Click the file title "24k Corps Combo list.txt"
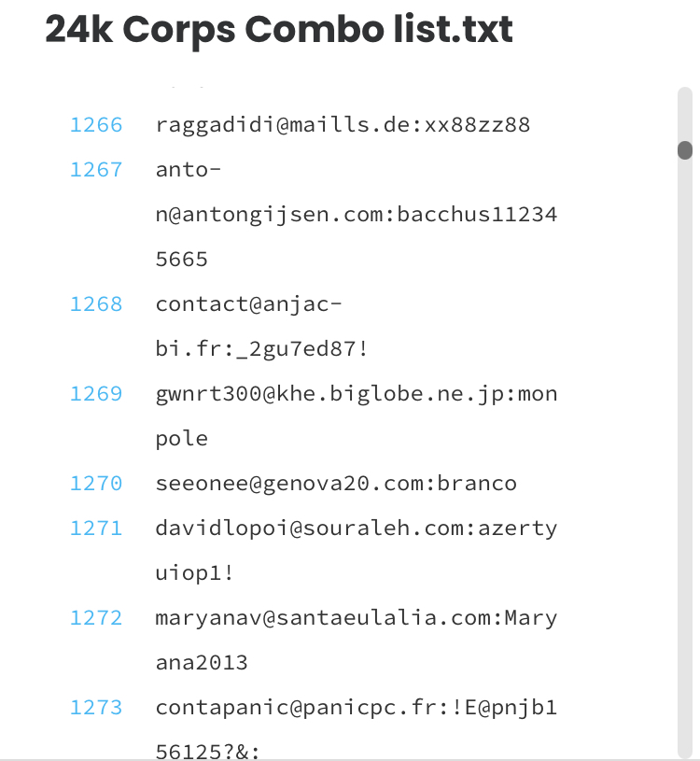The height and width of the screenshot is (761, 700). (279, 31)
